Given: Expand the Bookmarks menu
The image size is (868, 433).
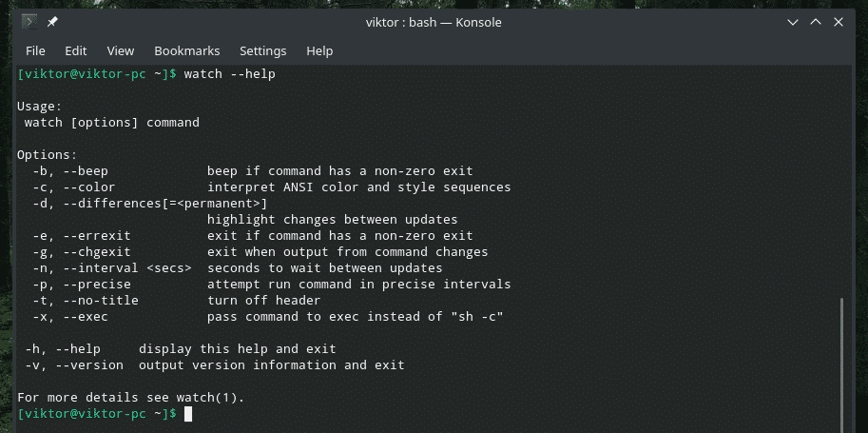Looking at the screenshot, I should (x=186, y=50).
